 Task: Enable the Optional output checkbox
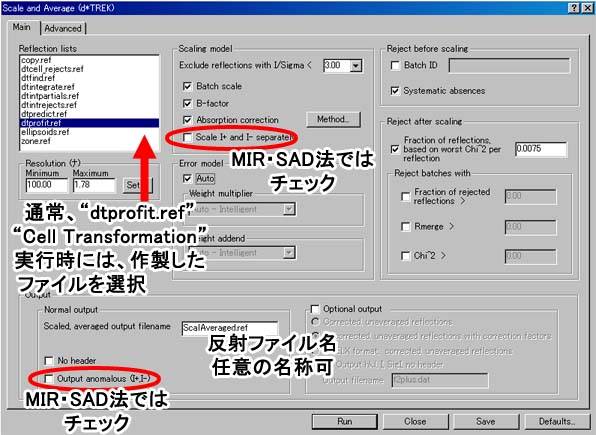(315, 309)
